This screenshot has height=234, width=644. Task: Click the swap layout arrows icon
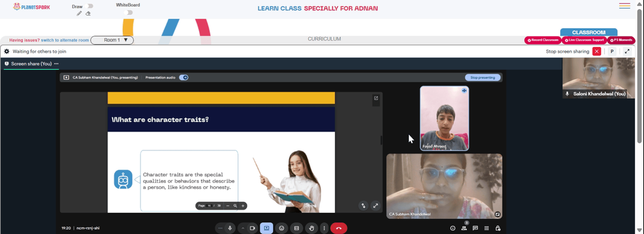click(363, 206)
